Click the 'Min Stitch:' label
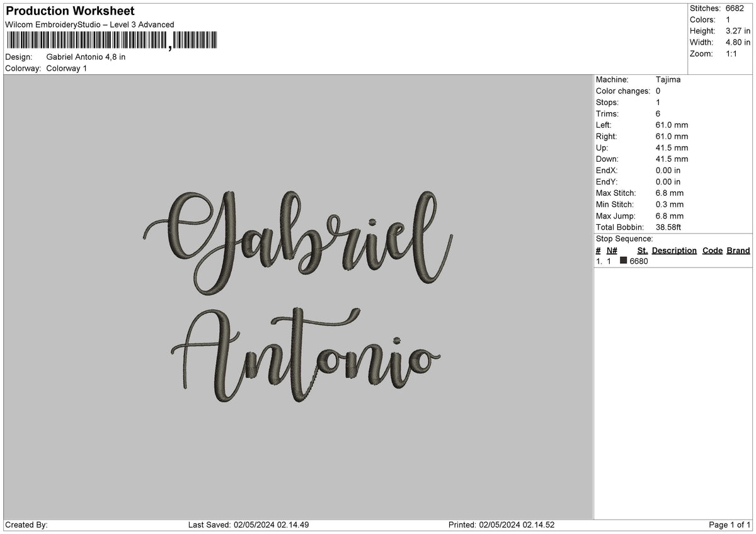Screen dimensions: 756x534 [x=615, y=204]
